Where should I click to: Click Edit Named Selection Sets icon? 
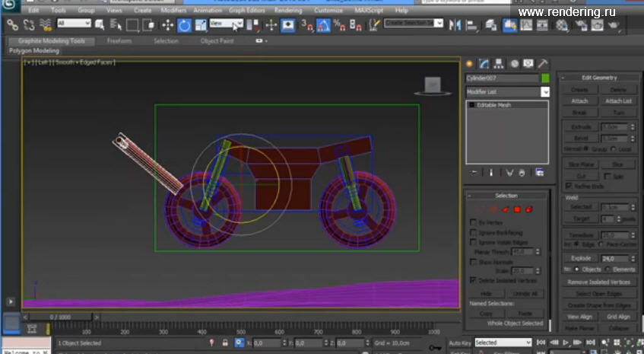click(374, 25)
